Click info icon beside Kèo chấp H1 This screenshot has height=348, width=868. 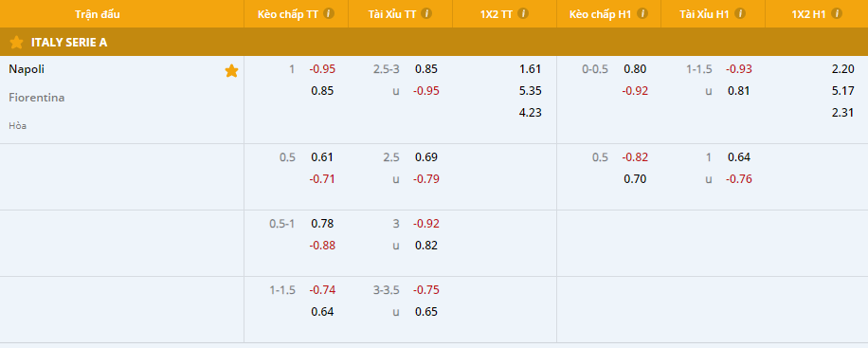pyautogui.click(x=642, y=14)
